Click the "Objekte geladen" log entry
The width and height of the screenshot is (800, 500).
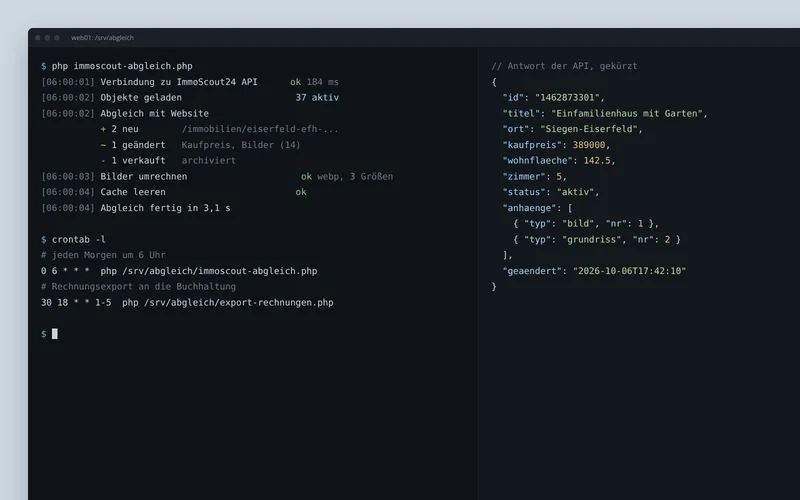tap(141, 98)
